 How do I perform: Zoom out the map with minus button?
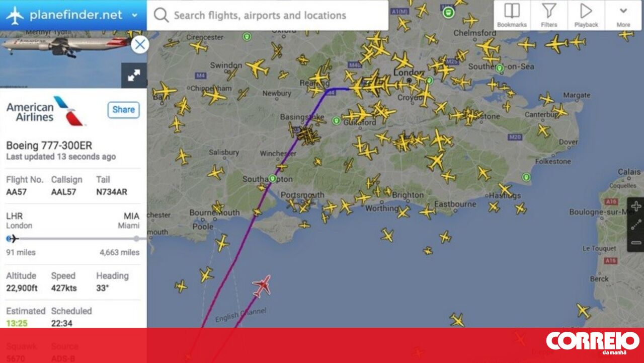coord(636,243)
